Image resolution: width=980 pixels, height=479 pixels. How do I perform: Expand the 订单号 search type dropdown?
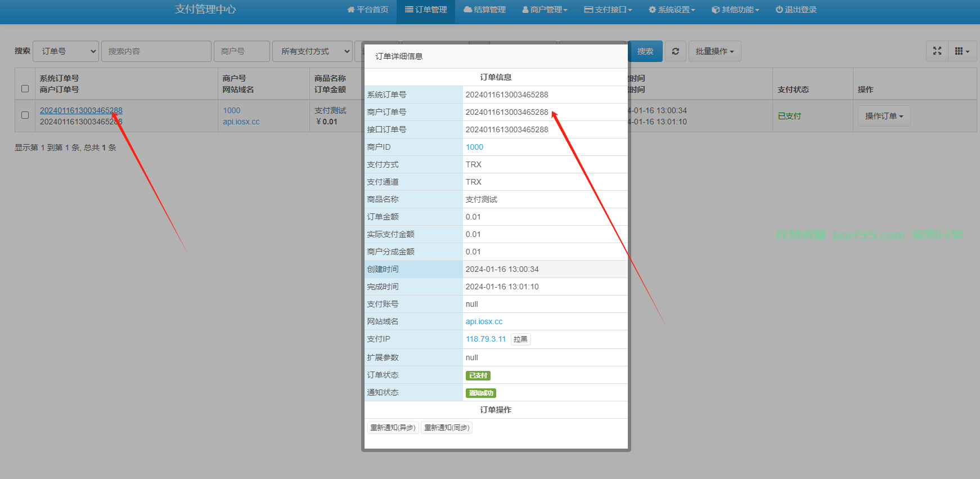(x=66, y=51)
